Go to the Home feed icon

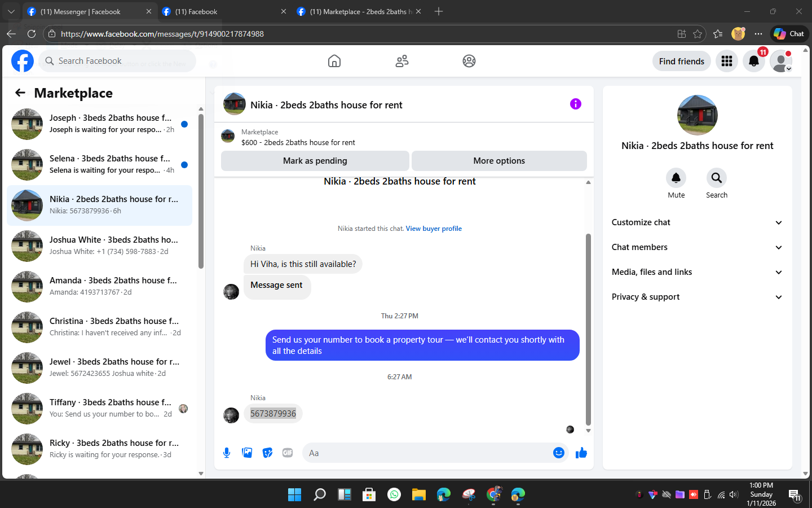tap(334, 61)
